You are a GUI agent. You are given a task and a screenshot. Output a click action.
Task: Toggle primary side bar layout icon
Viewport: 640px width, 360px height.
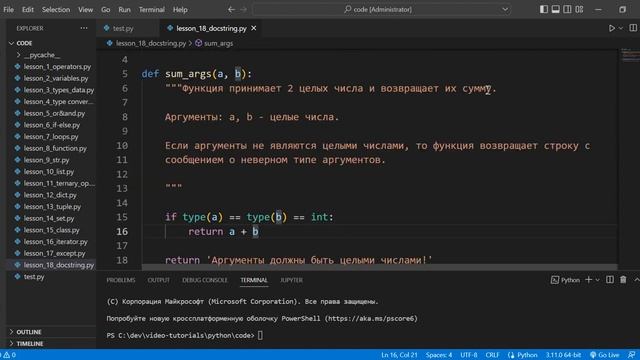click(544, 9)
